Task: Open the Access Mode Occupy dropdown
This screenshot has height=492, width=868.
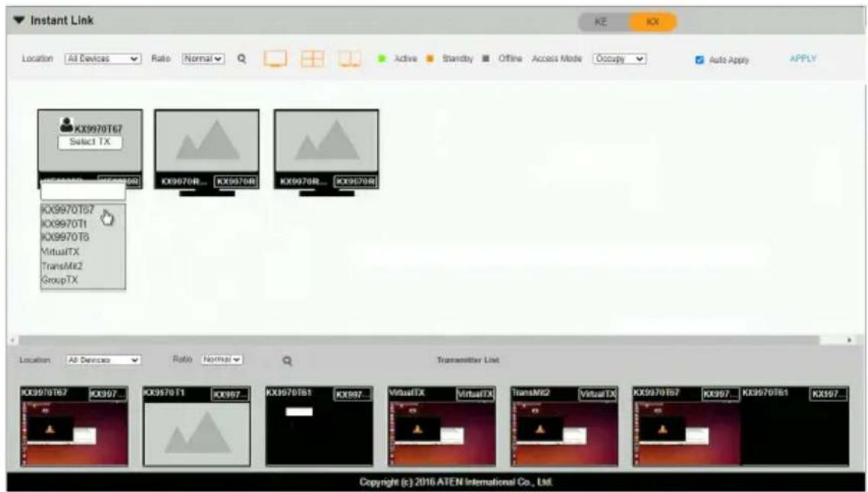Action: point(619,59)
